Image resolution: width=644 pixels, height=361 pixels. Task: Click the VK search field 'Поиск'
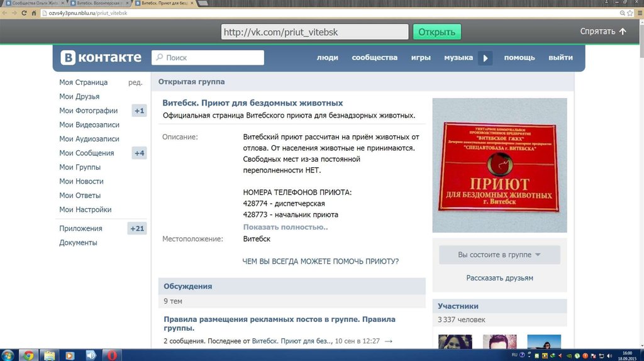point(208,58)
